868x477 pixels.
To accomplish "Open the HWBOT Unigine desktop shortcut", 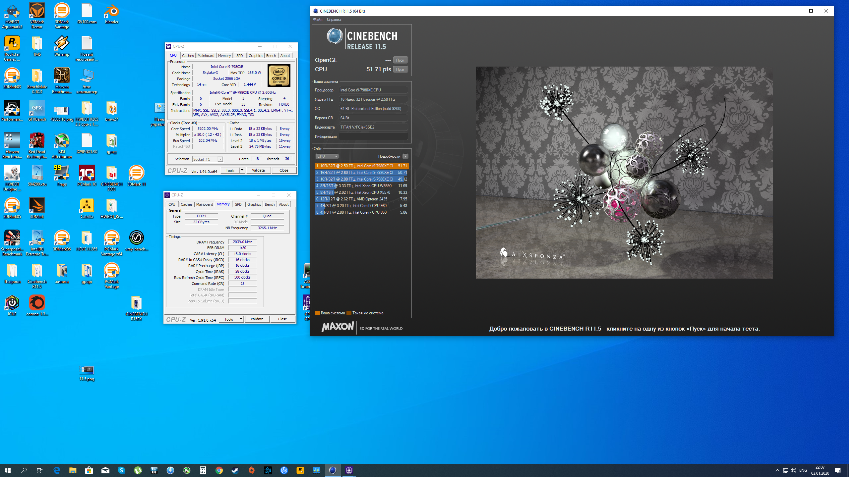I will coord(12,179).
